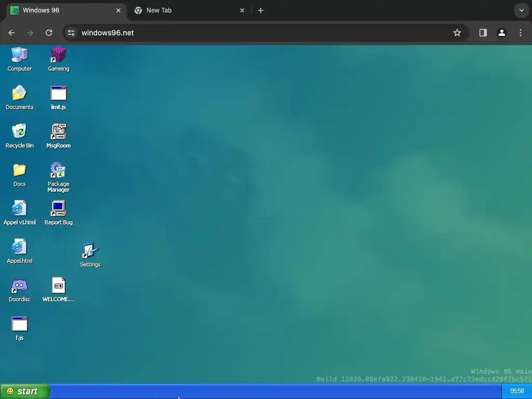
Task: Click the start button on taskbar
Action: [25, 391]
